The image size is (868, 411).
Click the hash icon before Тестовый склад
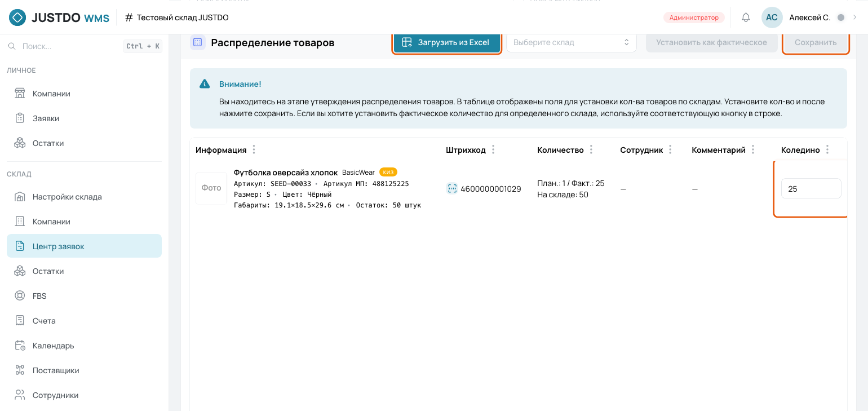(x=129, y=17)
